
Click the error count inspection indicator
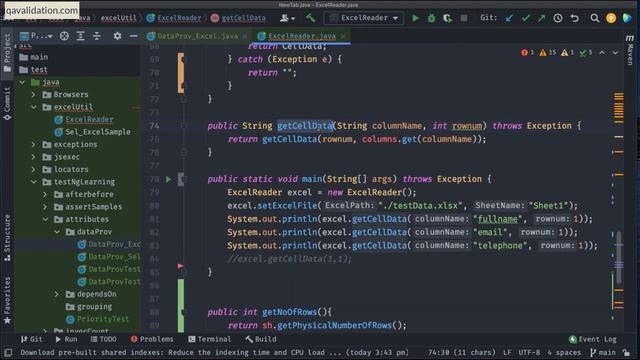(x=527, y=53)
